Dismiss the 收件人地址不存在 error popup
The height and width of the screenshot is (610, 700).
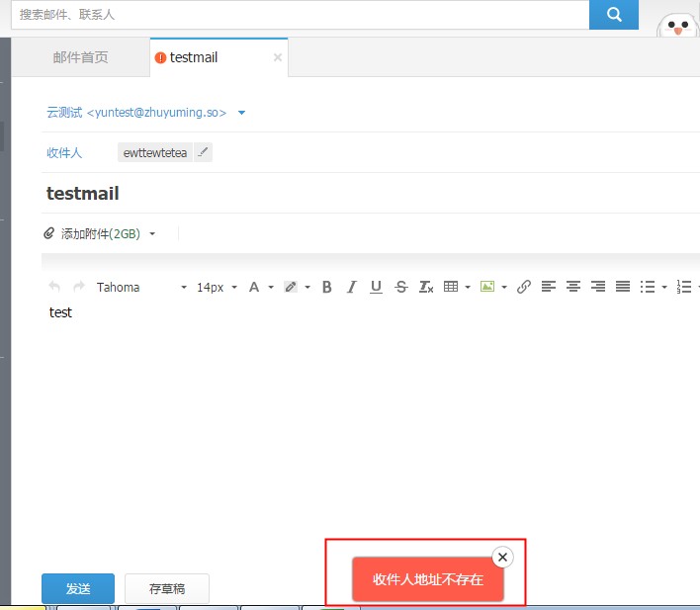coord(502,558)
